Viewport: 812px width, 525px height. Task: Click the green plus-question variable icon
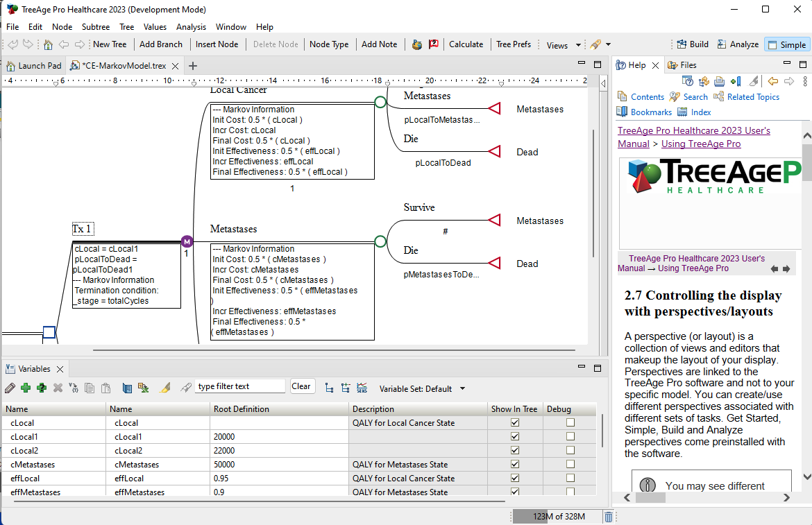(x=42, y=388)
